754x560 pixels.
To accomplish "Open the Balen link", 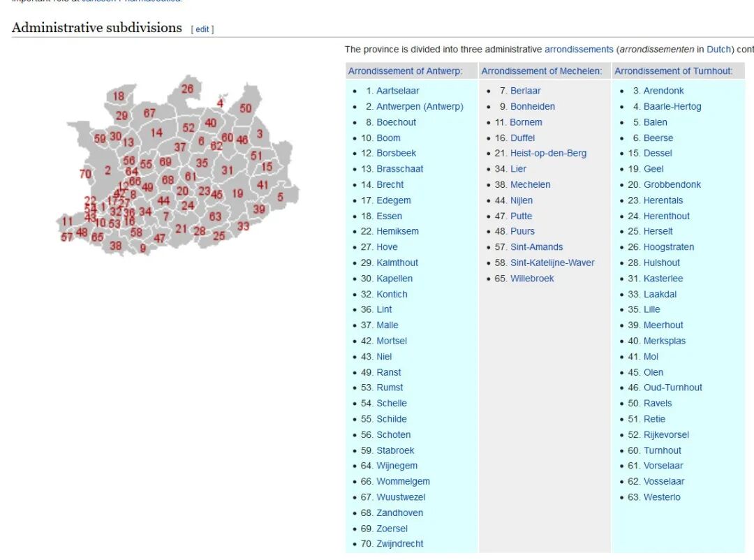I will point(656,123).
